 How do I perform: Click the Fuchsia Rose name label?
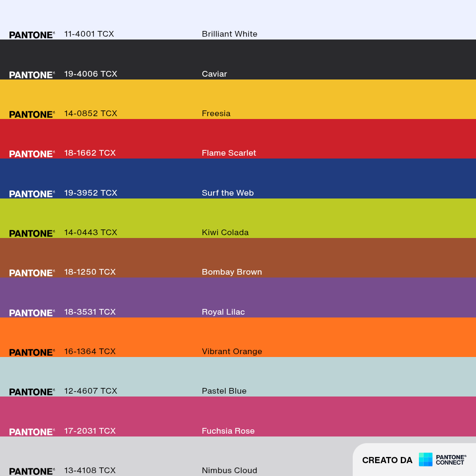pos(228,431)
